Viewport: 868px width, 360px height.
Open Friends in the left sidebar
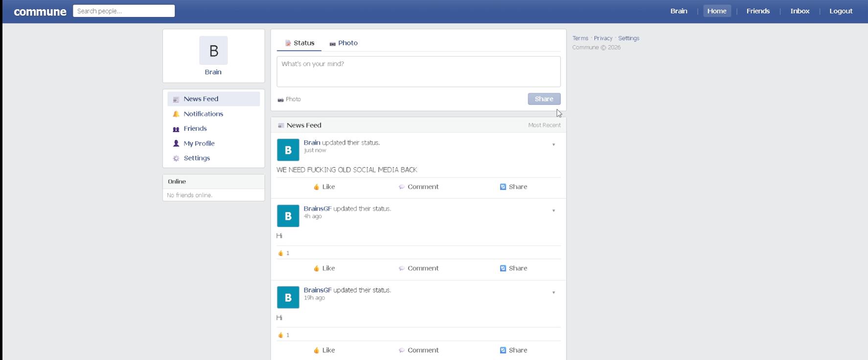coord(213,129)
